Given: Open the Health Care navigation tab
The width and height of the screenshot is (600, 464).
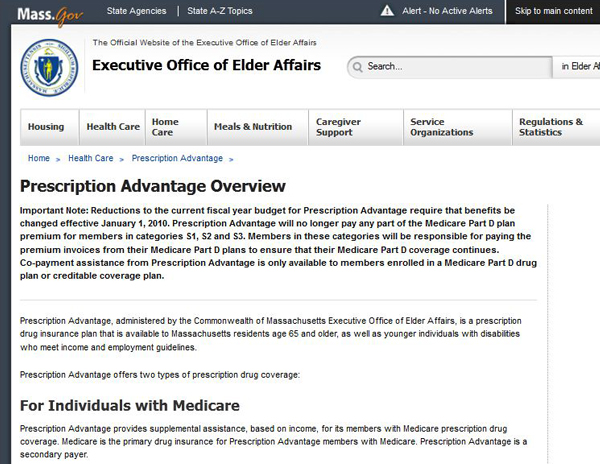Looking at the screenshot, I should tap(112, 127).
